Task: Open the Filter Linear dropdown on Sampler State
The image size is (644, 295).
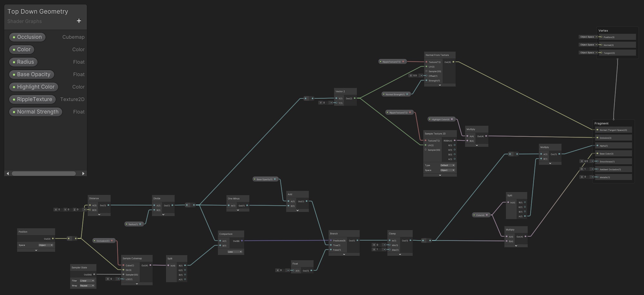Action: click(x=87, y=281)
